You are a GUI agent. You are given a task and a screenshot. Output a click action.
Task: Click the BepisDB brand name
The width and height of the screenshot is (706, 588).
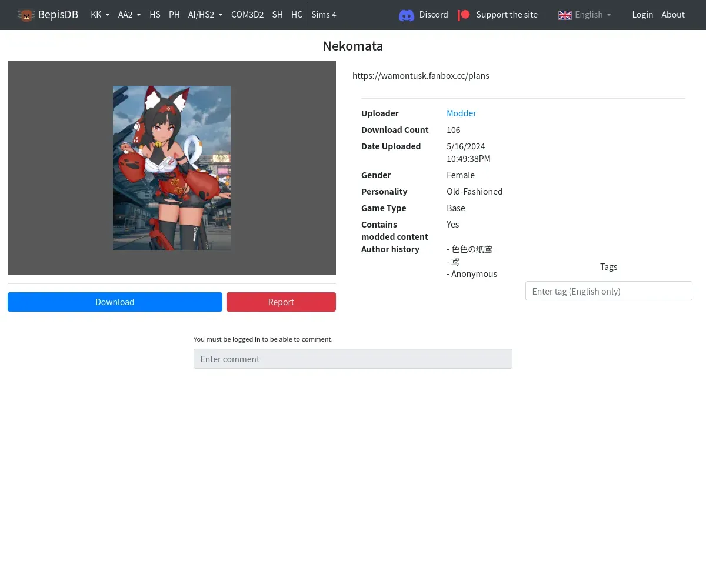(58, 15)
